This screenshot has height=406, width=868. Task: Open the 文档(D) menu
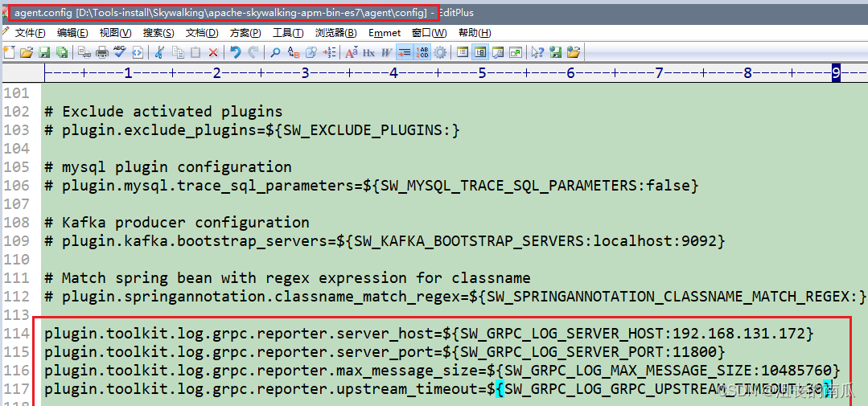point(201,33)
